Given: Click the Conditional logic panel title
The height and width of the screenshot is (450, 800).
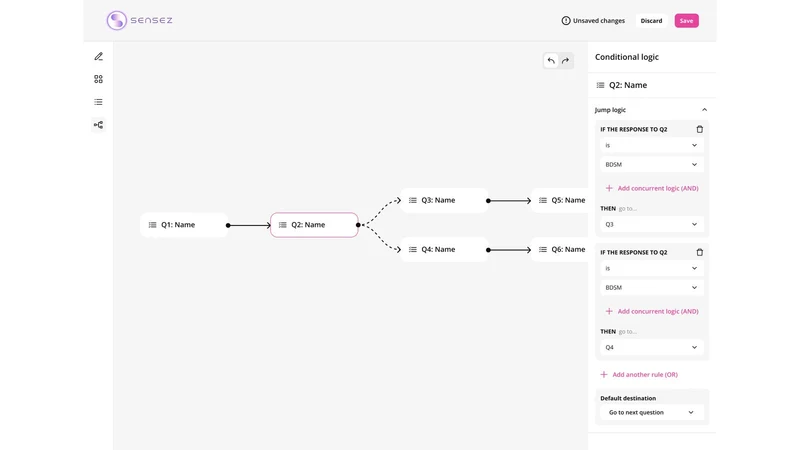Looking at the screenshot, I should coord(627,57).
